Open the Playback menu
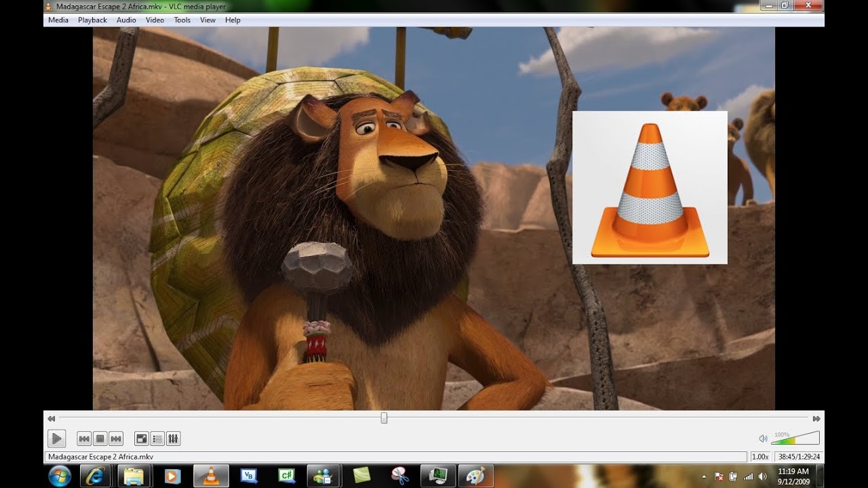This screenshot has width=868, height=488. pos(92,20)
